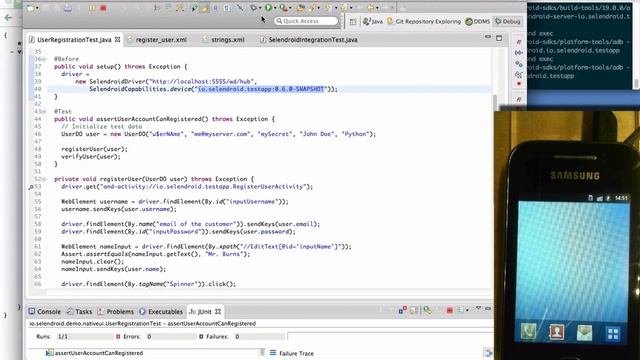The width and height of the screenshot is (640, 360).
Task: Open the strings.xml editor tab
Action: click(x=224, y=40)
